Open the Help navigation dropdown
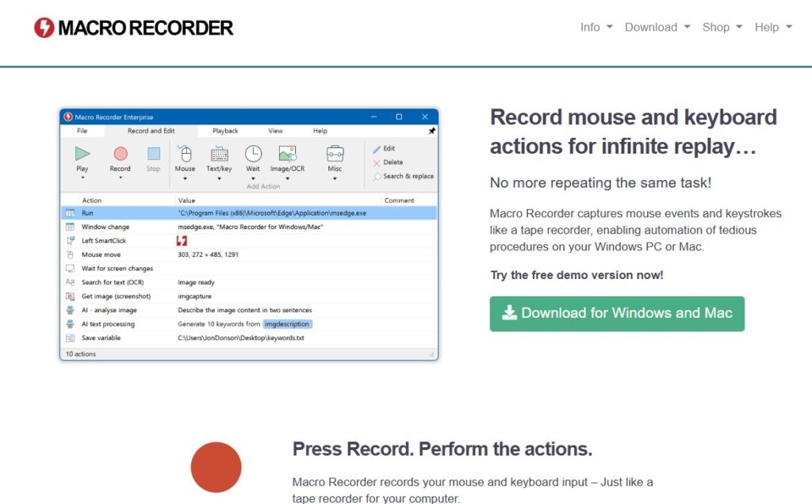812x504 pixels. pos(773,27)
